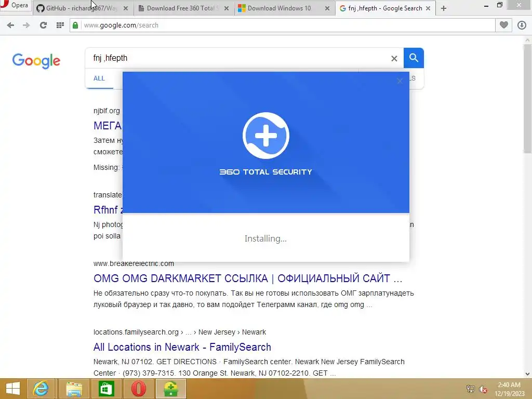Close the GitHub tab
The image size is (532, 399).
click(x=126, y=8)
